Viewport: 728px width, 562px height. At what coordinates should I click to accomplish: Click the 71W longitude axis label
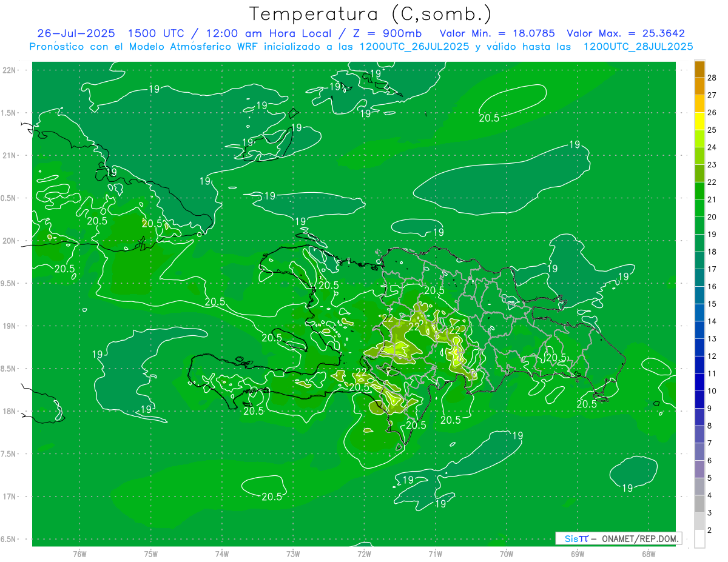[435, 554]
